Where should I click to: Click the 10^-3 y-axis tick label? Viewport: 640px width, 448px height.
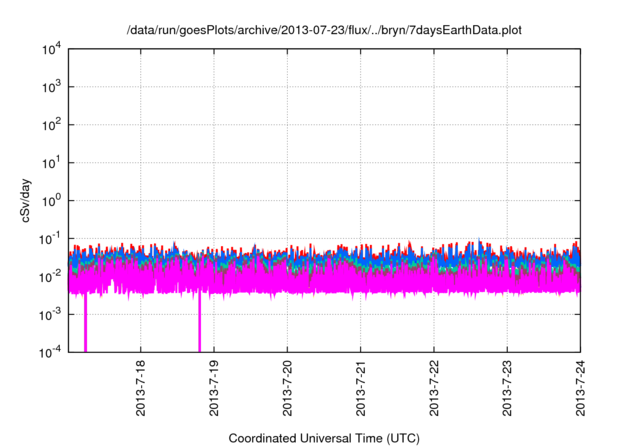tap(50, 315)
